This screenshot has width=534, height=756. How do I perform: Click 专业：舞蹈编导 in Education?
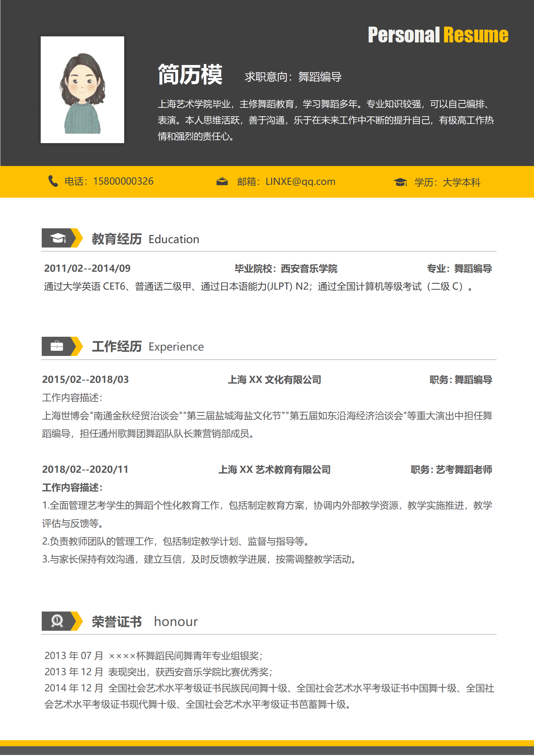point(459,268)
